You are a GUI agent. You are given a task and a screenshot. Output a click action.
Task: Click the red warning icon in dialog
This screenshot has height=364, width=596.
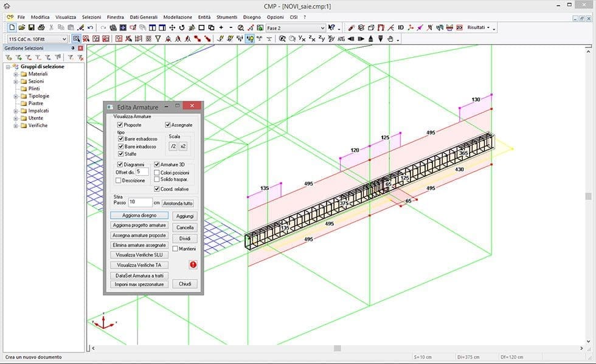[x=193, y=265]
